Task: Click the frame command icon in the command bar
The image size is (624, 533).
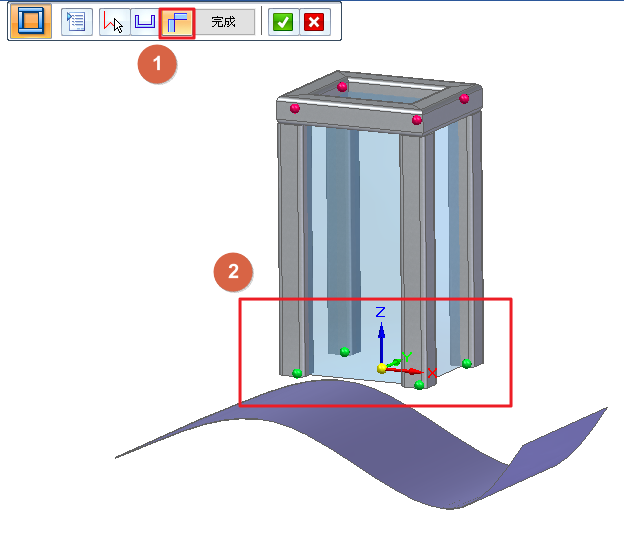Action: tap(31, 21)
